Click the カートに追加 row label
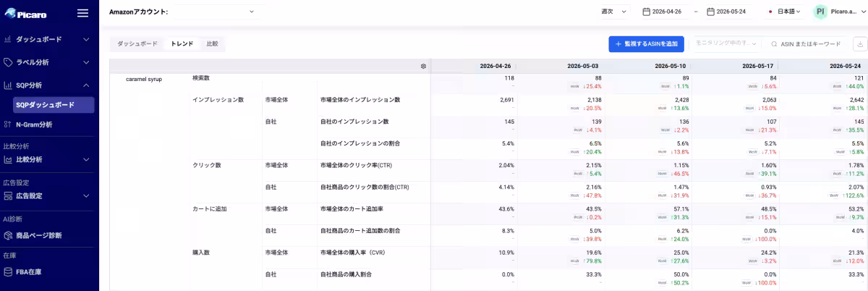Image resolution: width=868 pixels, height=291 pixels. pyautogui.click(x=210, y=208)
